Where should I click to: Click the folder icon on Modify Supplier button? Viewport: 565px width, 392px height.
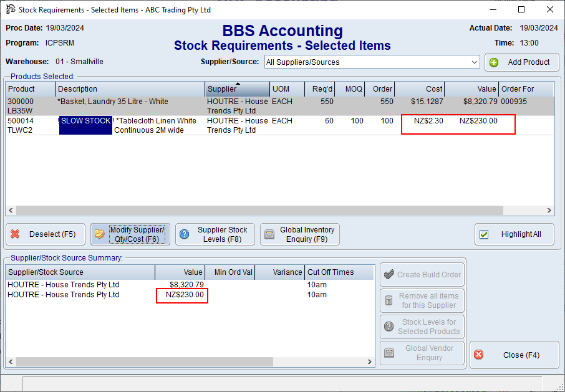point(100,234)
